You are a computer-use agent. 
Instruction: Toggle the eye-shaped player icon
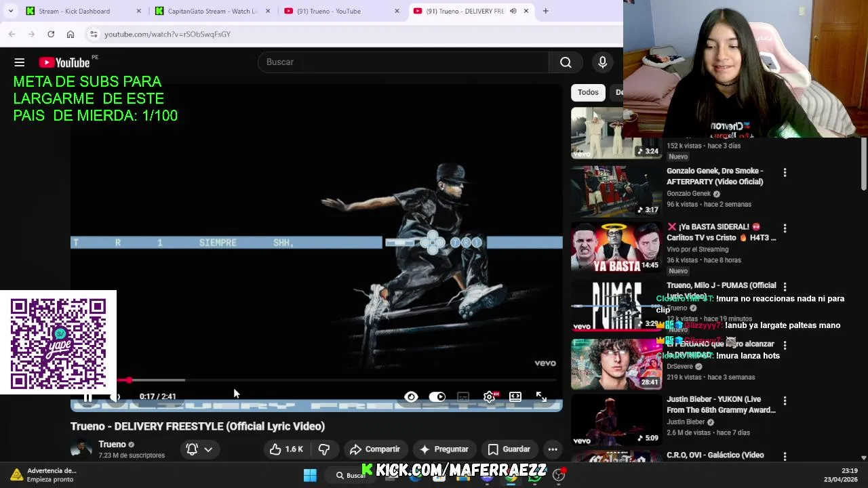click(411, 396)
